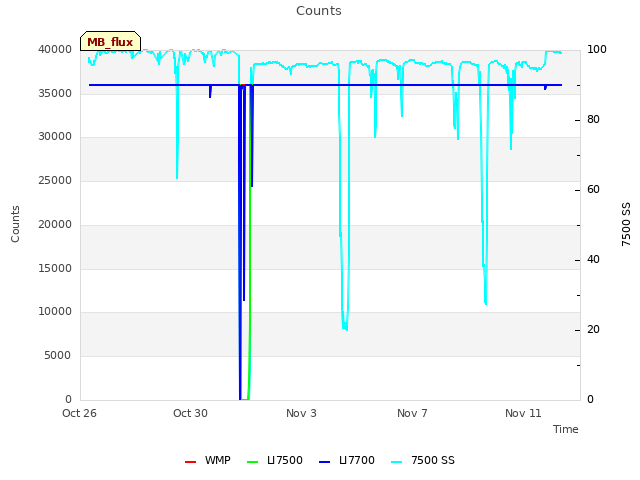Click the 'Oct 26' x-axis tick label
Screen dimensions: 640x480
point(79,413)
